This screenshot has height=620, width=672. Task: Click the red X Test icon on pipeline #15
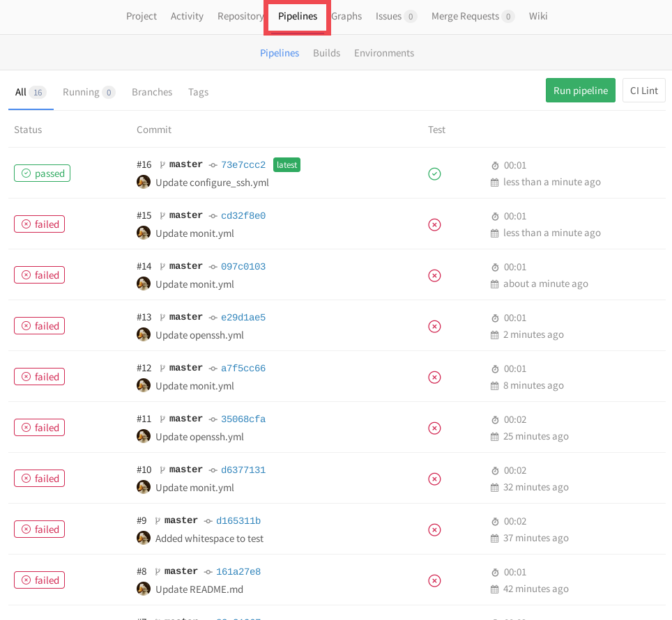[434, 225]
